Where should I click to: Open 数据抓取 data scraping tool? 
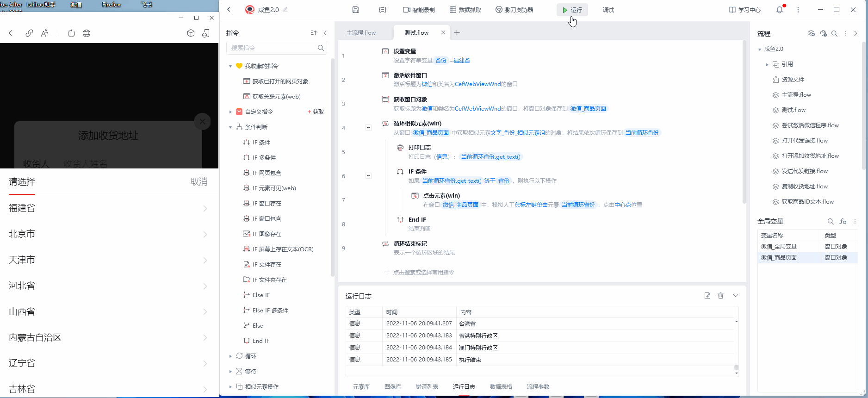click(465, 10)
